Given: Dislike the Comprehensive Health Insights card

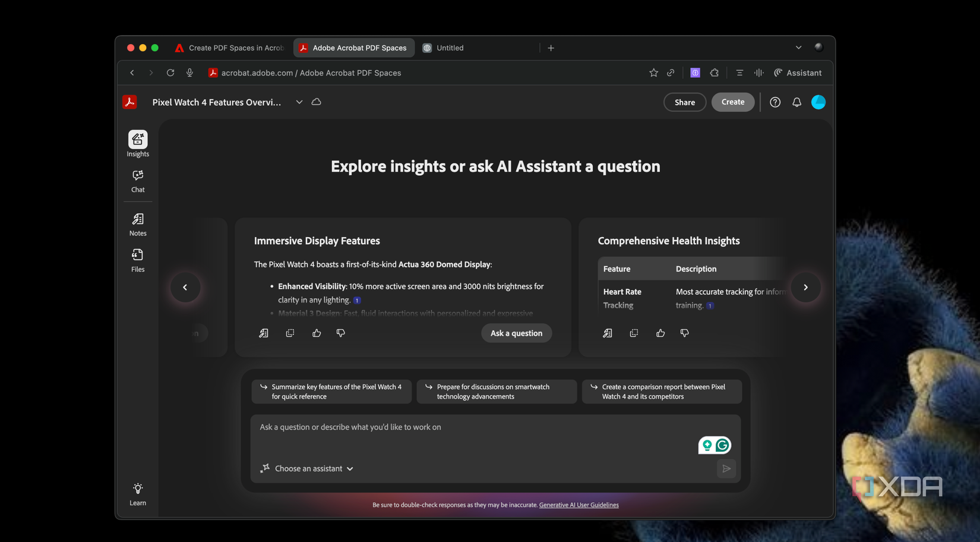Looking at the screenshot, I should tap(684, 333).
